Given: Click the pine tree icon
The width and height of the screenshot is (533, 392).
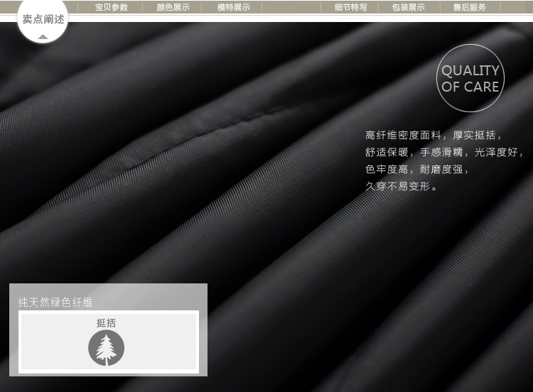Looking at the screenshot, I should [107, 348].
